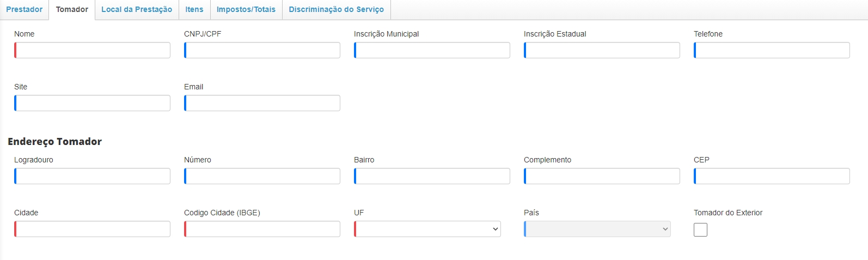Click the Email input field
This screenshot has height=260, width=868.
coord(262,103)
